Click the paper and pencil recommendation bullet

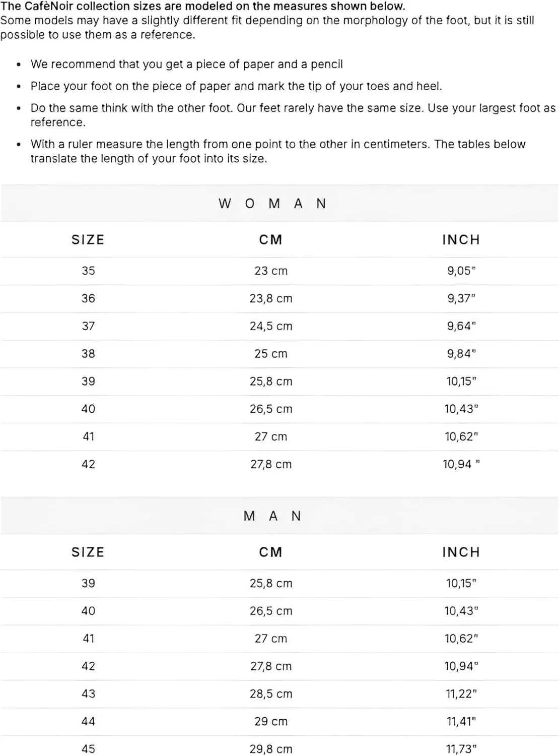click(187, 65)
